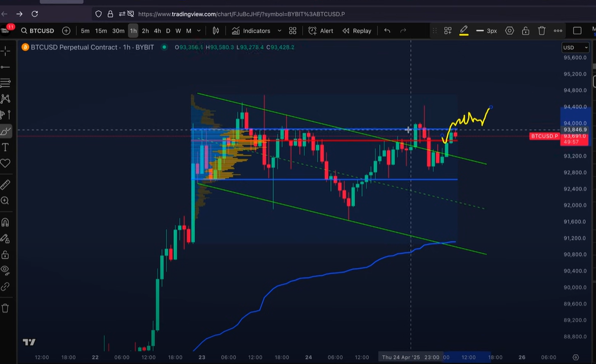Open the heart icons tool
The width and height of the screenshot is (596, 364).
point(5,163)
